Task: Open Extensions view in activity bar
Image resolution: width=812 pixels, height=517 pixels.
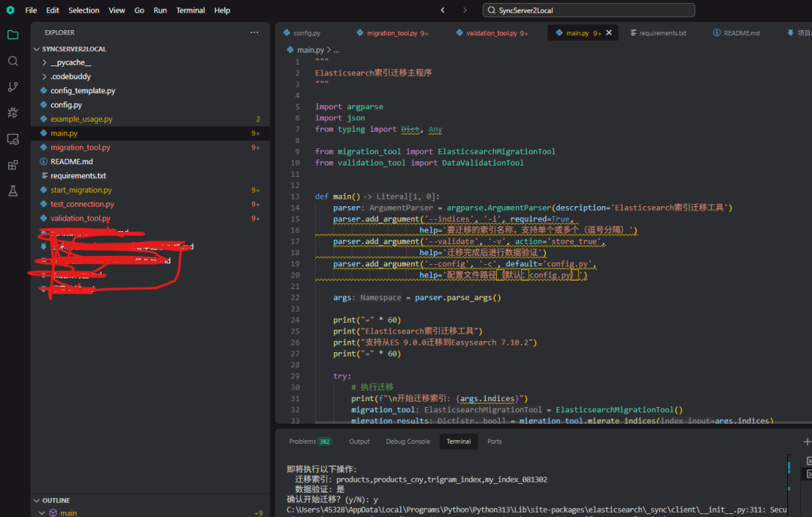Action: [13, 165]
